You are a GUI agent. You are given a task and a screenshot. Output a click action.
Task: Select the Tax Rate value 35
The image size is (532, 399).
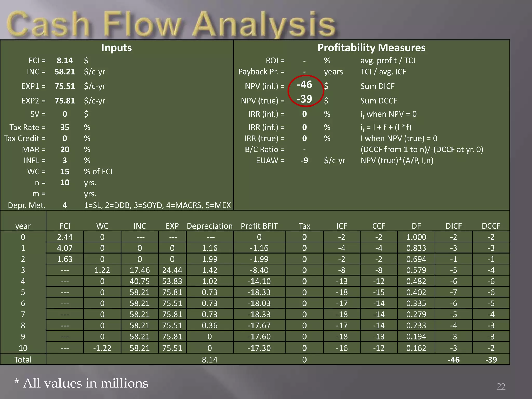coord(65,127)
